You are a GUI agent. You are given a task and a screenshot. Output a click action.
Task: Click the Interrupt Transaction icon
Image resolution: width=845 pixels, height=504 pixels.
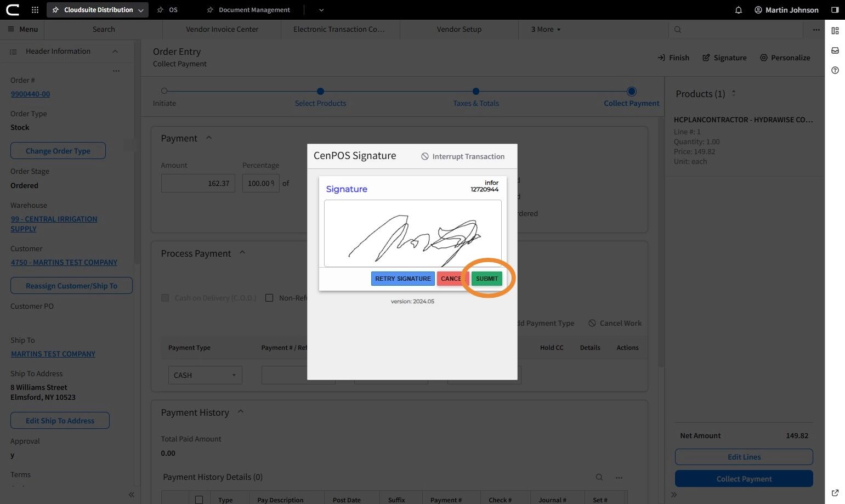(x=424, y=156)
